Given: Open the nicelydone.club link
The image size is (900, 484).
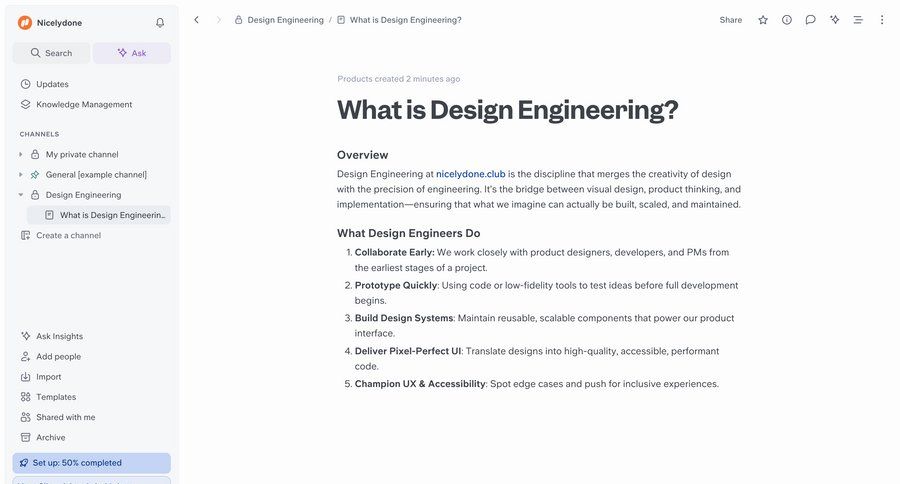Looking at the screenshot, I should (x=470, y=173).
